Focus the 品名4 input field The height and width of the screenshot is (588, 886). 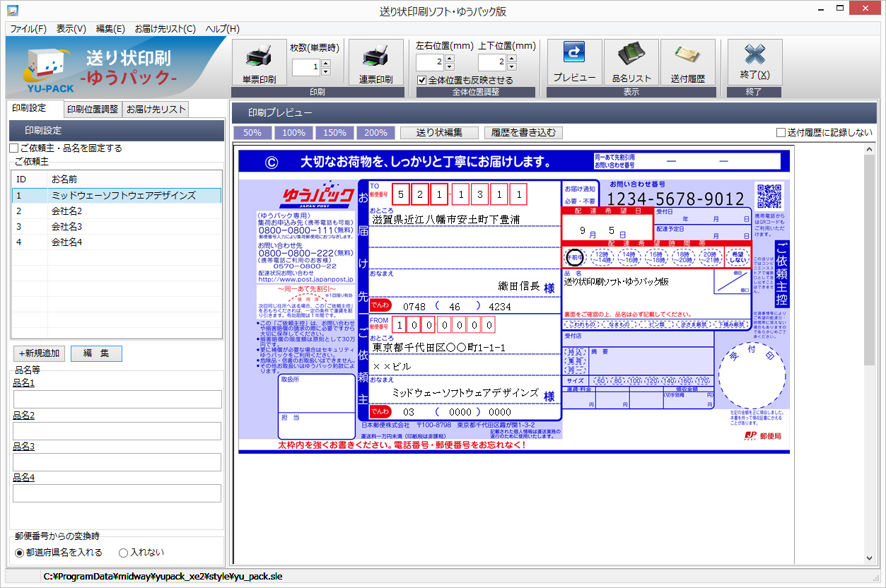point(117,493)
